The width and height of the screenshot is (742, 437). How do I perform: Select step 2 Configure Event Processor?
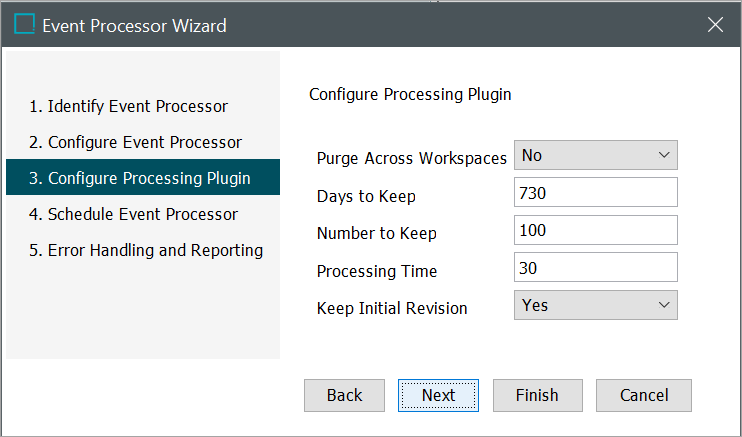coord(135,142)
